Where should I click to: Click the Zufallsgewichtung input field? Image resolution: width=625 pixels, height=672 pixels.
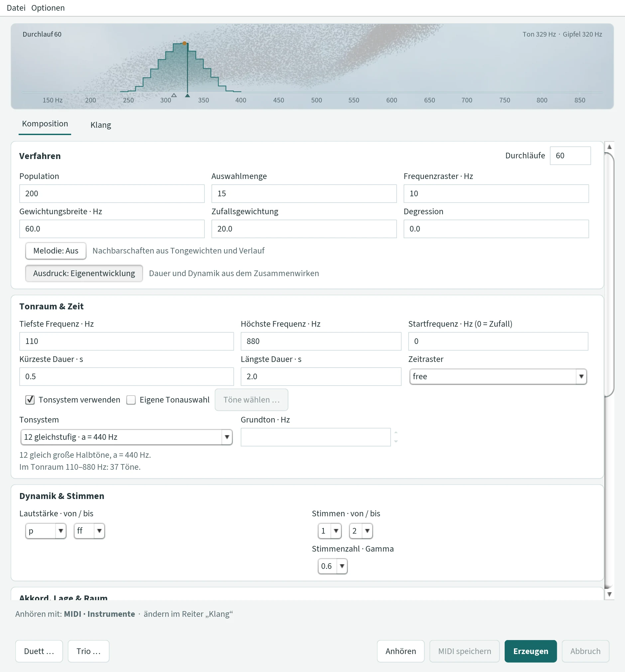[x=304, y=229]
